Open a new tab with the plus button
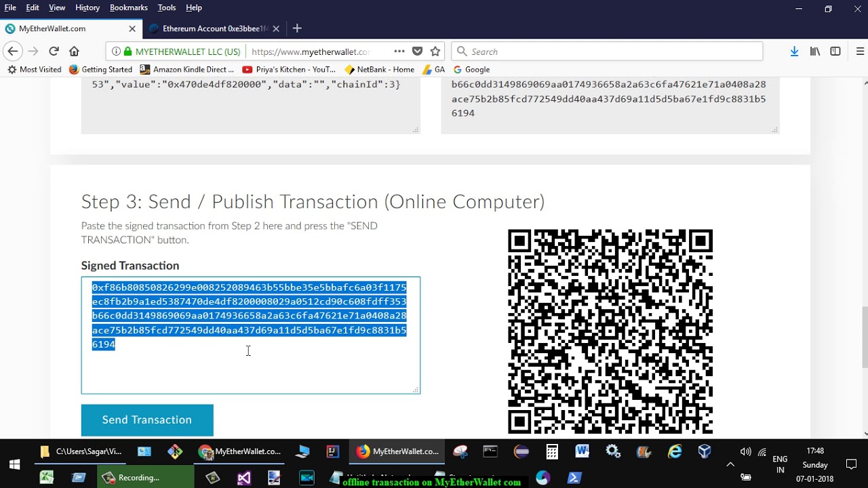The image size is (868, 488). (x=297, y=28)
